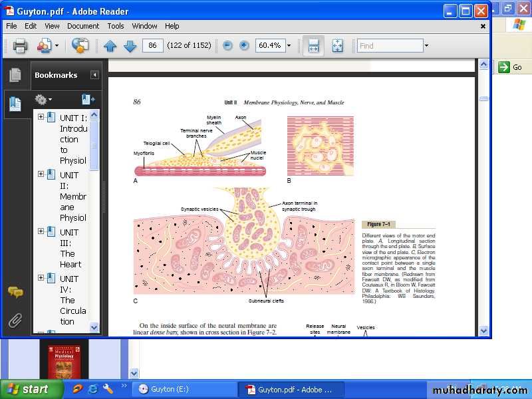Open the Comments panel in the sidebar
Image resolution: width=532 pixels, height=399 pixels.
click(15, 292)
